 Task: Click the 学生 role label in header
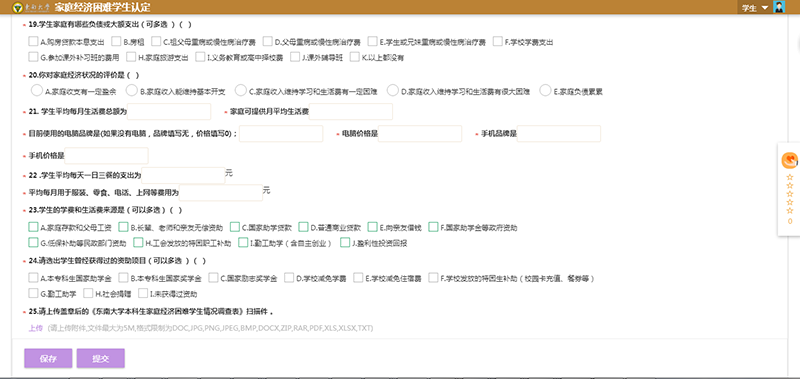point(749,8)
